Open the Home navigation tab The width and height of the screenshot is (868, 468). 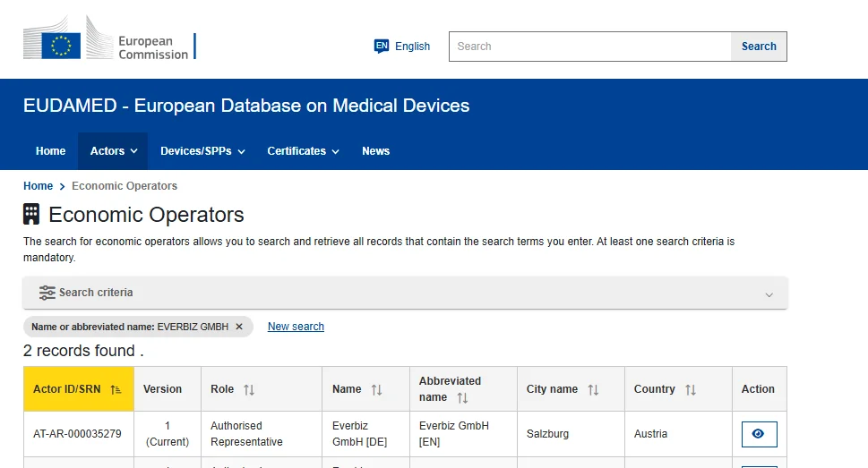[x=50, y=151]
